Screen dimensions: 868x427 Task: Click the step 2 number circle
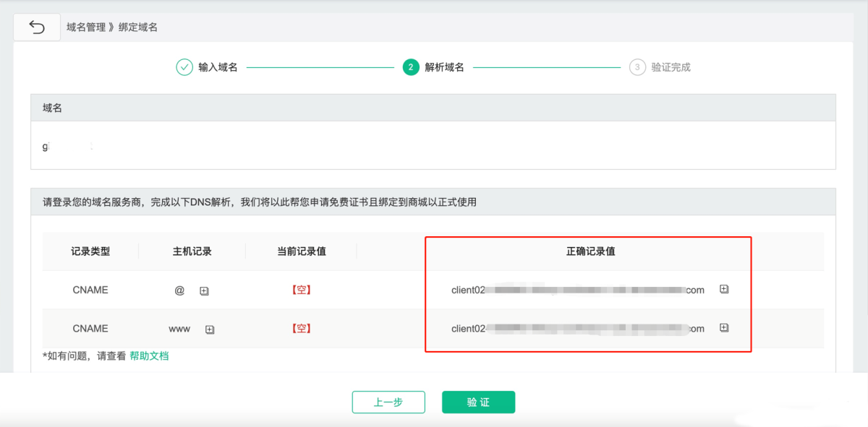click(x=411, y=67)
